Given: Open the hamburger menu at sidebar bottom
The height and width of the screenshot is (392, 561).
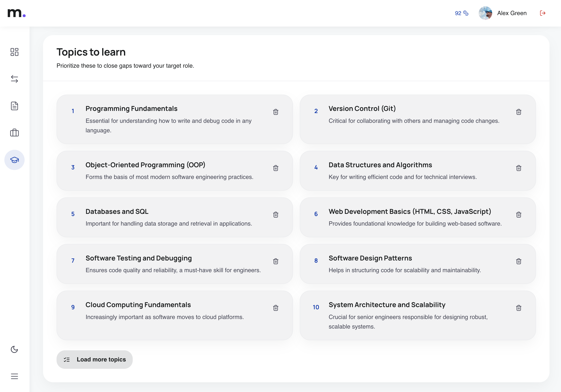Looking at the screenshot, I should 14,376.
